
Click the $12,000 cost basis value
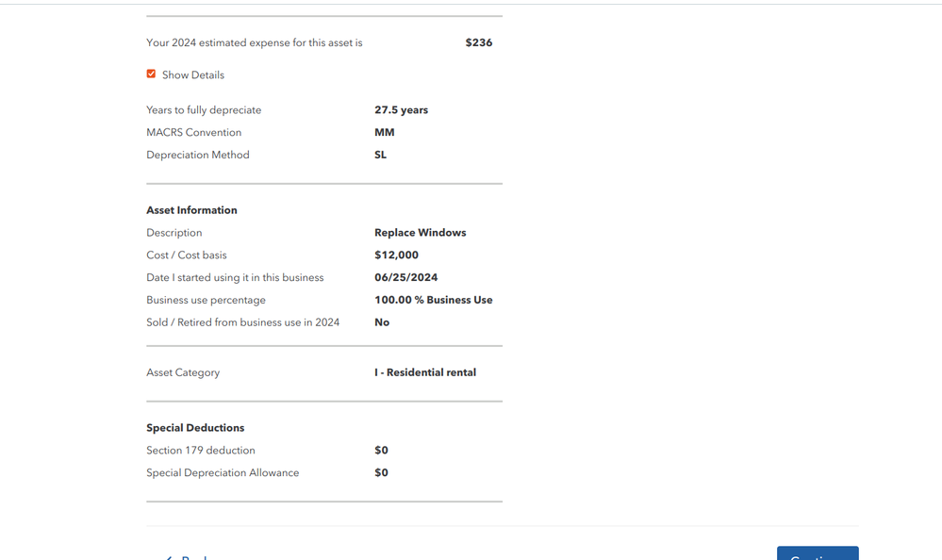tap(396, 255)
